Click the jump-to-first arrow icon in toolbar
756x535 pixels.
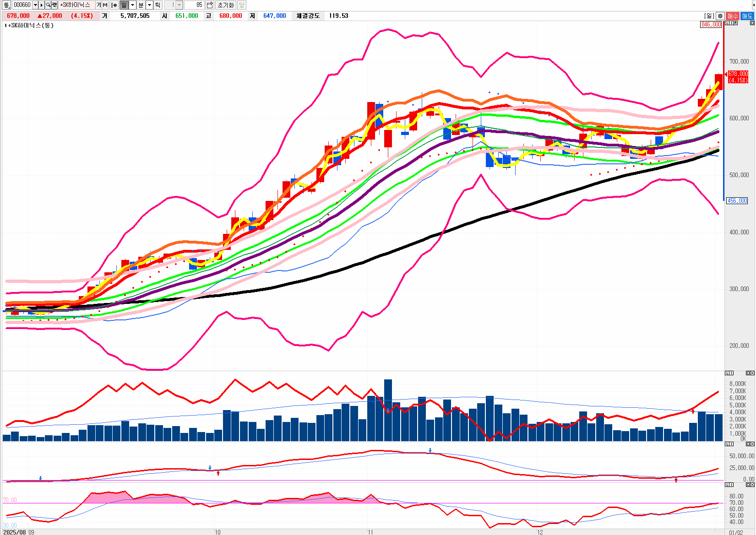114,5
